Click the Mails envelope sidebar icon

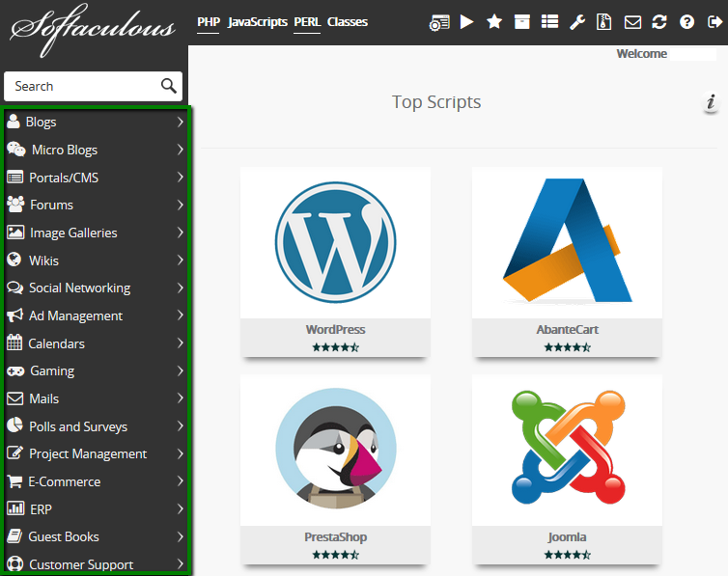pos(14,398)
